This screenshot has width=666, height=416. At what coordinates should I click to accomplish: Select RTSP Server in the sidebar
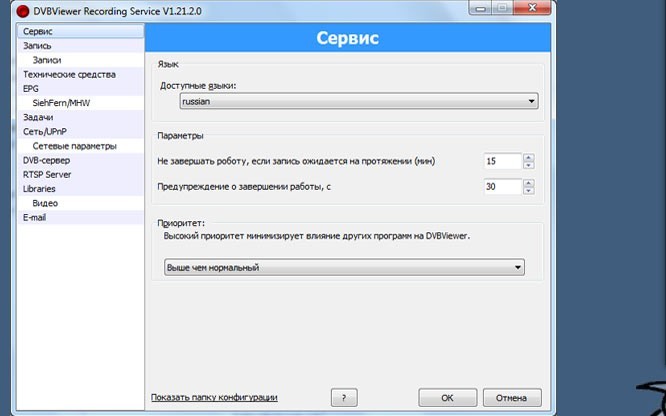[47, 174]
